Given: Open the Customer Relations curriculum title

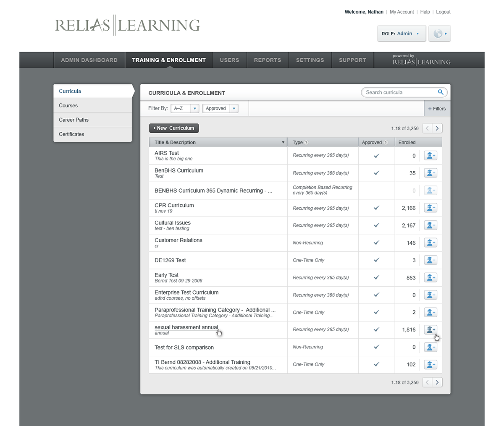Looking at the screenshot, I should click(x=178, y=240).
